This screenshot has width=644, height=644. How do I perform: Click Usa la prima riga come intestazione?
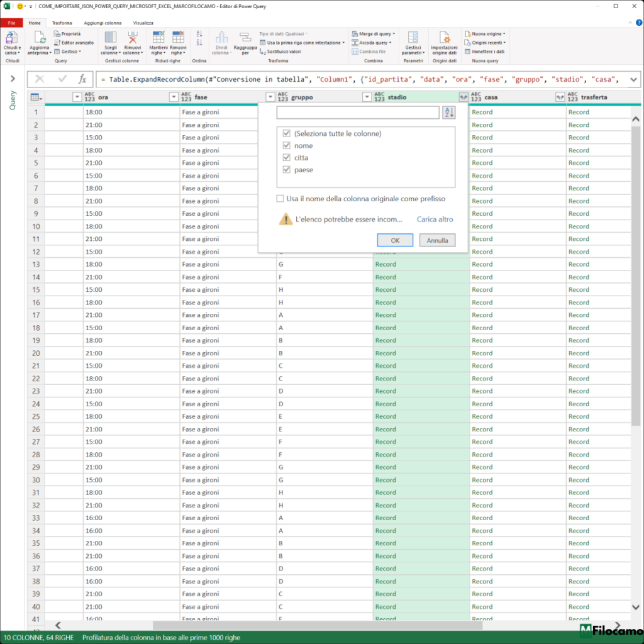click(x=303, y=43)
